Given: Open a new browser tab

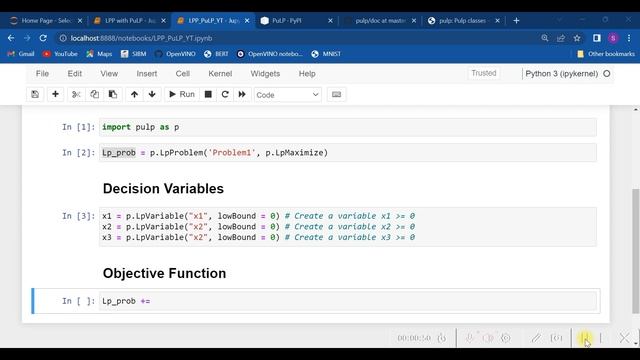Looking at the screenshot, I should [516, 20].
